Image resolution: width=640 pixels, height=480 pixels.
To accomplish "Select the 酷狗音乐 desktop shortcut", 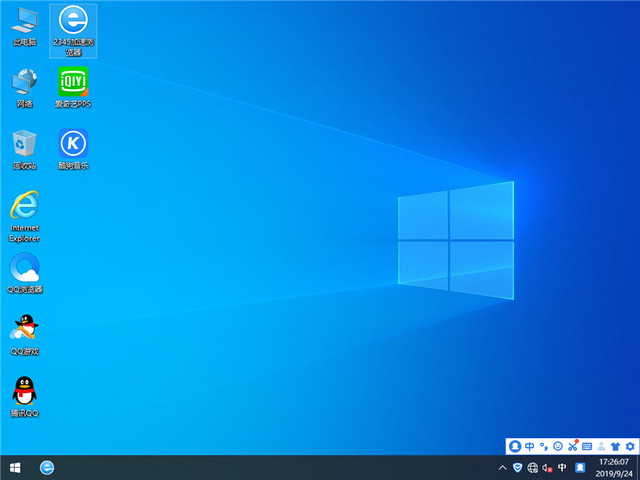I will pos(73,149).
